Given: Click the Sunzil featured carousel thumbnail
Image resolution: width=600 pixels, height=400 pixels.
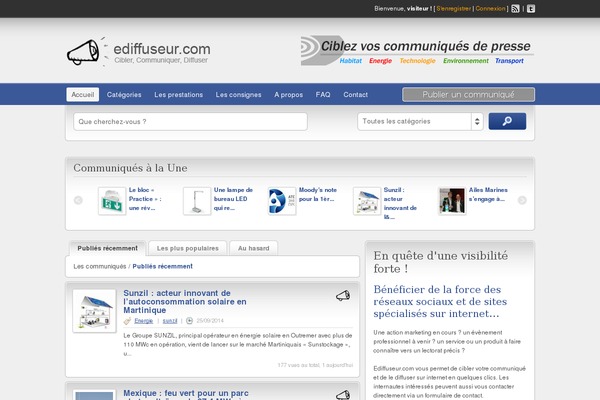Looking at the screenshot, I should point(367,201).
